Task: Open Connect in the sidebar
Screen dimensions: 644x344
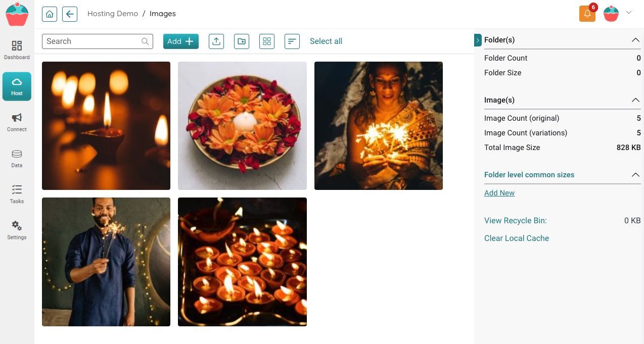Action: point(17,122)
